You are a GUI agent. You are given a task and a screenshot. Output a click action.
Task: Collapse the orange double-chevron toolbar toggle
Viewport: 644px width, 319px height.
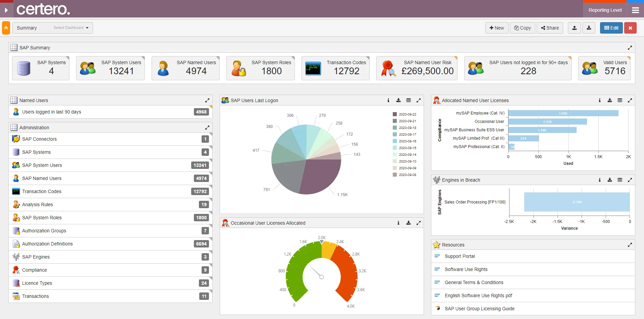pos(6,28)
